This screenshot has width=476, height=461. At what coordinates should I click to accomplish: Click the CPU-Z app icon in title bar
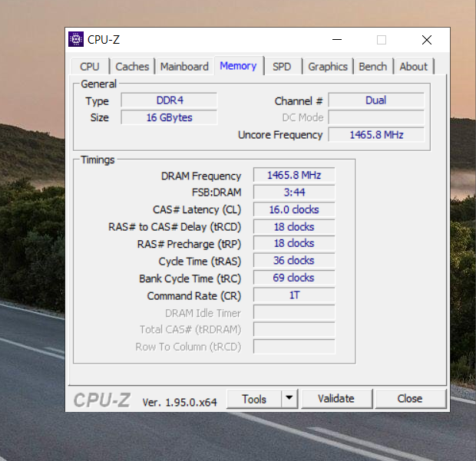coord(76,39)
